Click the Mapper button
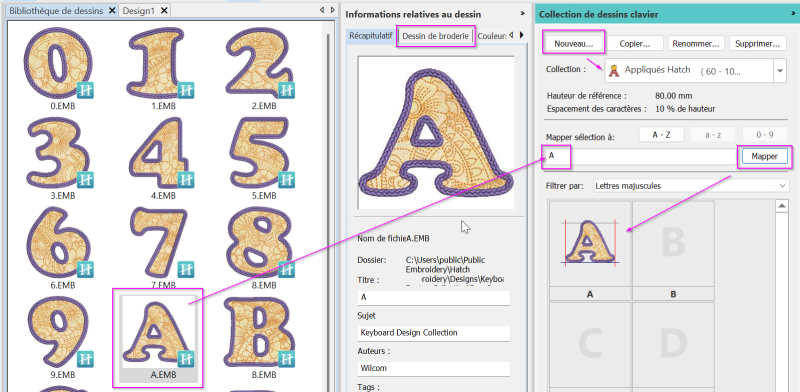The width and height of the screenshot is (800, 392). click(764, 157)
